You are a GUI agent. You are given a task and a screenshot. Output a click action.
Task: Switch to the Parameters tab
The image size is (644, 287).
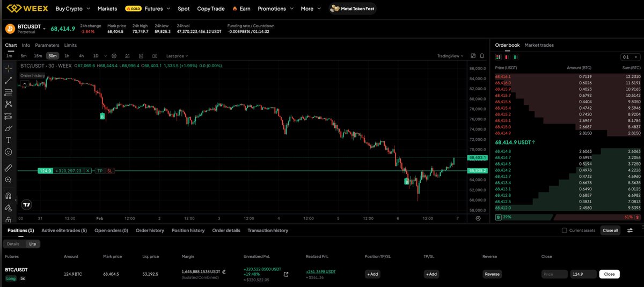click(47, 45)
